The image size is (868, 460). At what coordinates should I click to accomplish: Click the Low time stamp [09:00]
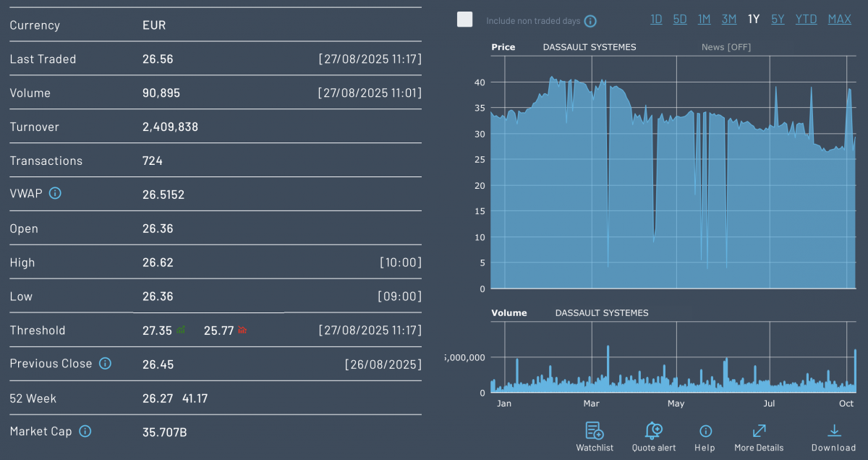coord(400,297)
